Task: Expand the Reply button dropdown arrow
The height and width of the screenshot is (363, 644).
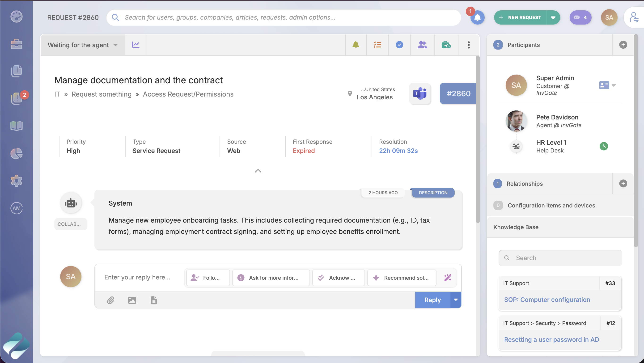Action: tap(456, 300)
